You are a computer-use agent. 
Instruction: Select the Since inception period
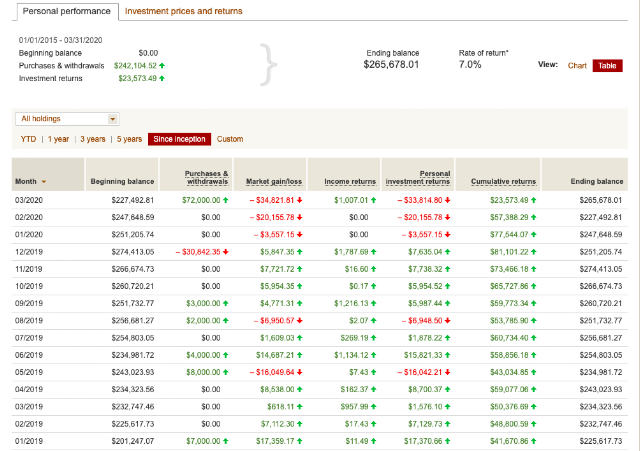pos(179,139)
